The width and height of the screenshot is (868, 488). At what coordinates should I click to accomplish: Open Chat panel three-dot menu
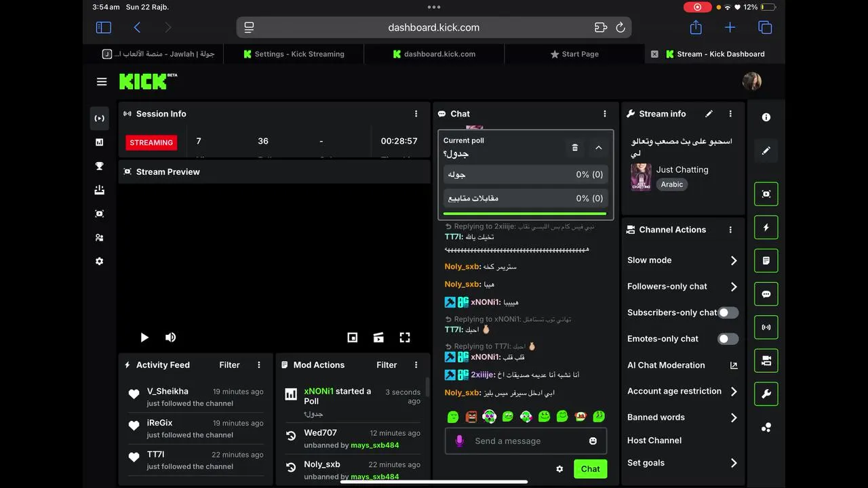pos(605,114)
